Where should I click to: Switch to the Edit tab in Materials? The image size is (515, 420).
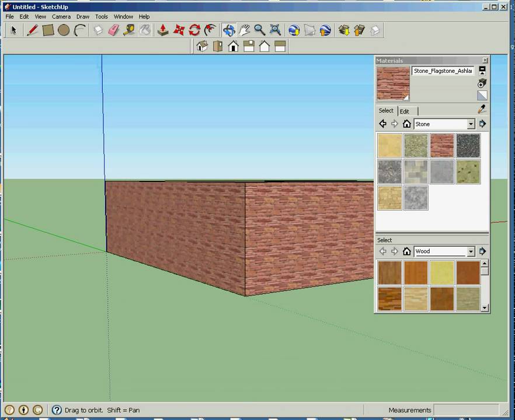coord(404,111)
